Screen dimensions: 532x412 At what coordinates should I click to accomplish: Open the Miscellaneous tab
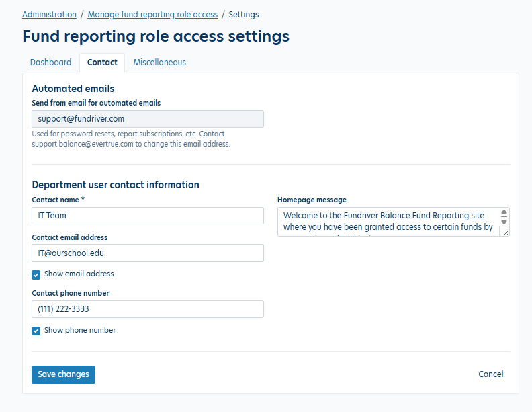point(159,63)
